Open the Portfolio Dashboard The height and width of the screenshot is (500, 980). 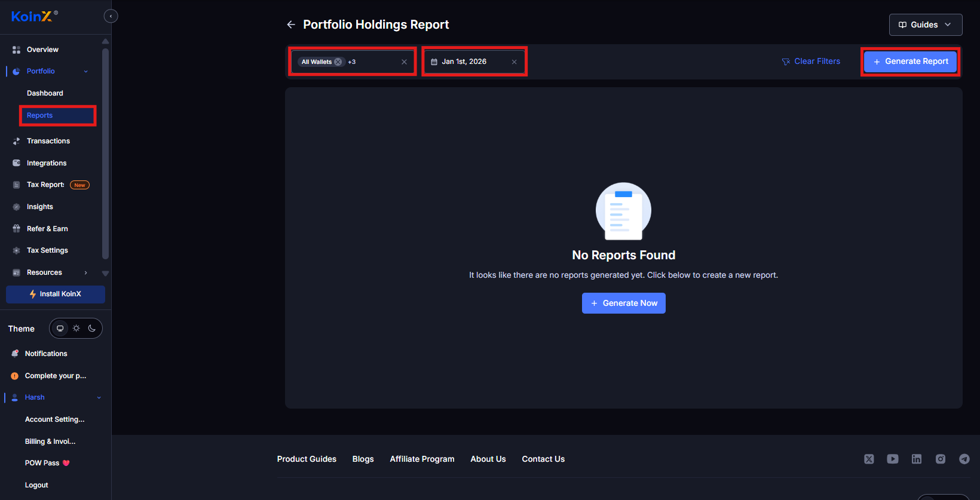coord(45,93)
